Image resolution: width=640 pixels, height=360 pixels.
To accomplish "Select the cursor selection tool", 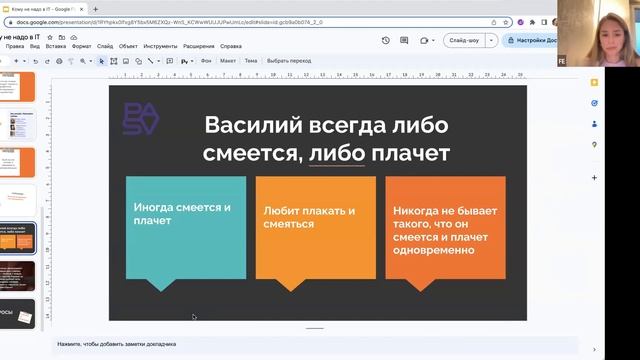I will click(x=102, y=61).
